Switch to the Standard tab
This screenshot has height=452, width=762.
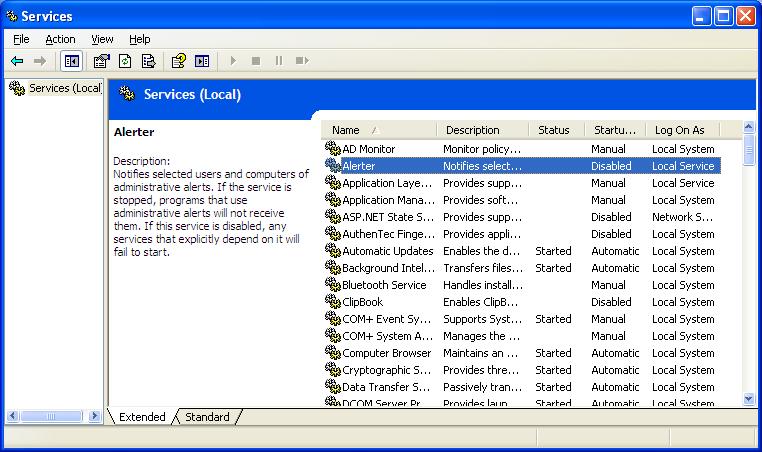(207, 417)
